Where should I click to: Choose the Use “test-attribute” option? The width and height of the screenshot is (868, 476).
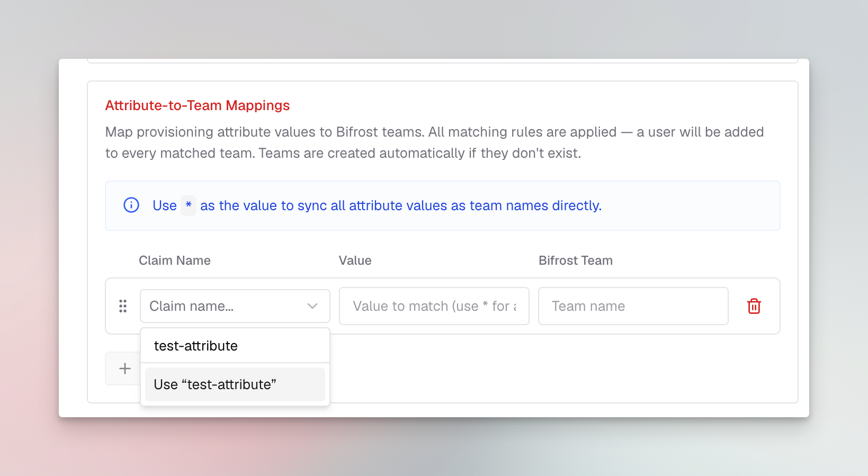click(x=235, y=384)
